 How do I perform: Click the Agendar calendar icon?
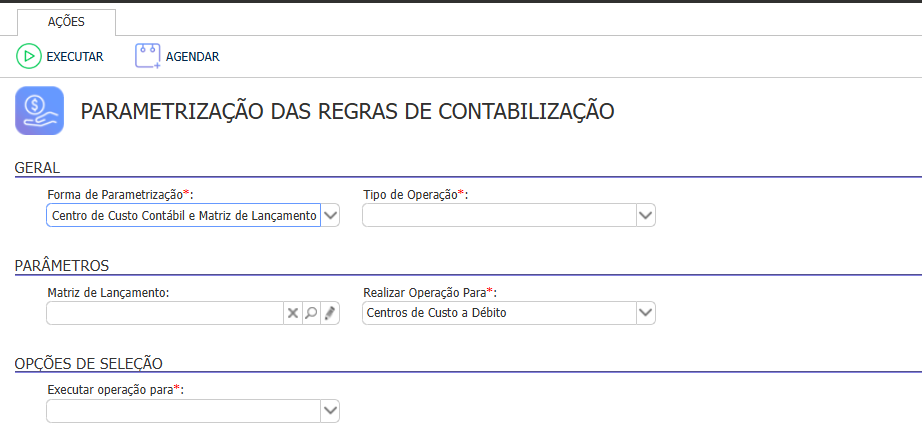[148, 57]
